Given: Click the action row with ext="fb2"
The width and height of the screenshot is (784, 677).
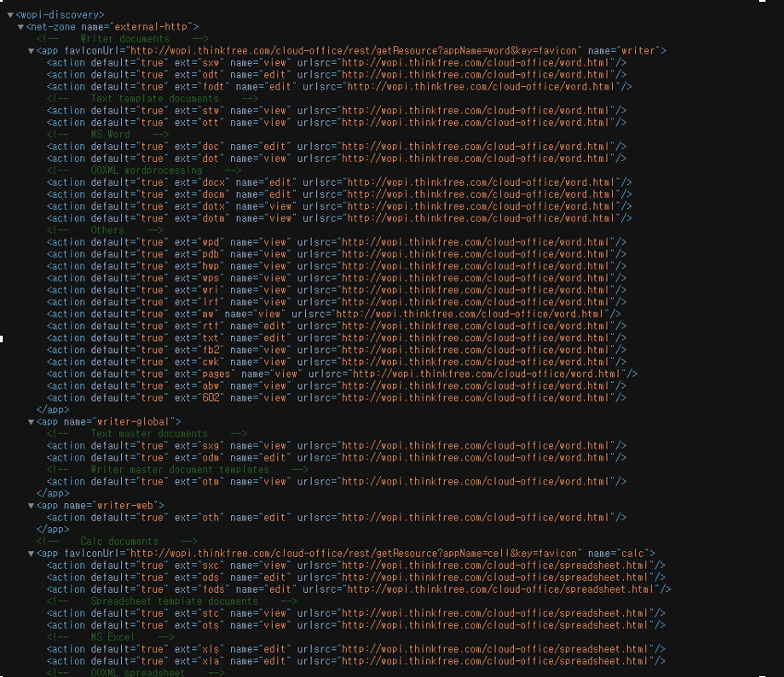Looking at the screenshot, I should (x=337, y=351).
